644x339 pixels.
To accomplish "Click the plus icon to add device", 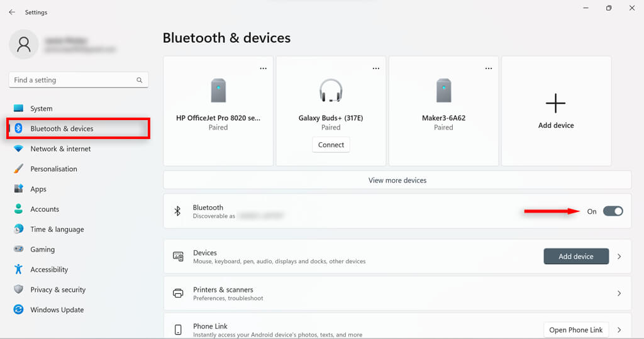I will click(x=556, y=103).
